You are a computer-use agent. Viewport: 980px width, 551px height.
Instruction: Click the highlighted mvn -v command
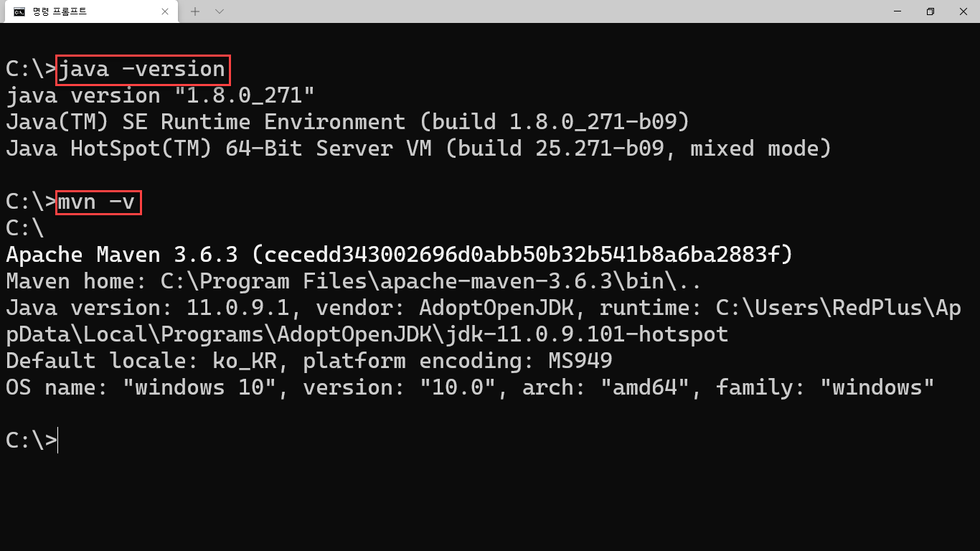coord(98,202)
